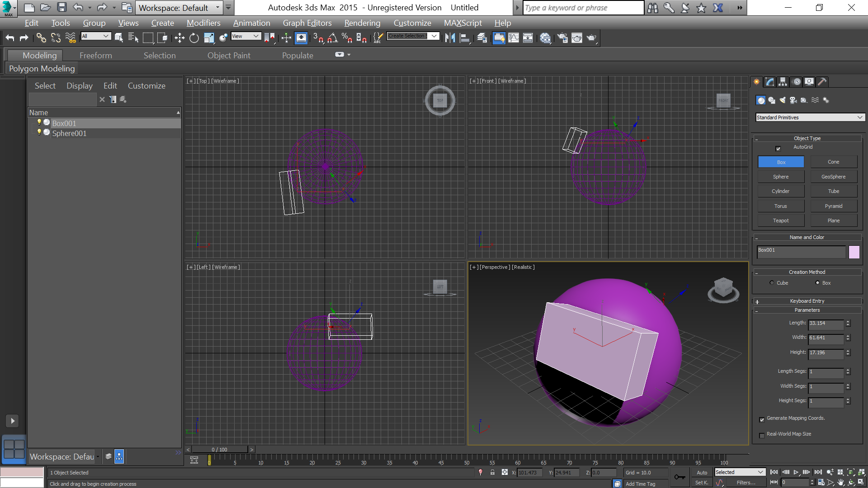Toggle Percent Snap icon
The width and height of the screenshot is (868, 488).
click(347, 38)
